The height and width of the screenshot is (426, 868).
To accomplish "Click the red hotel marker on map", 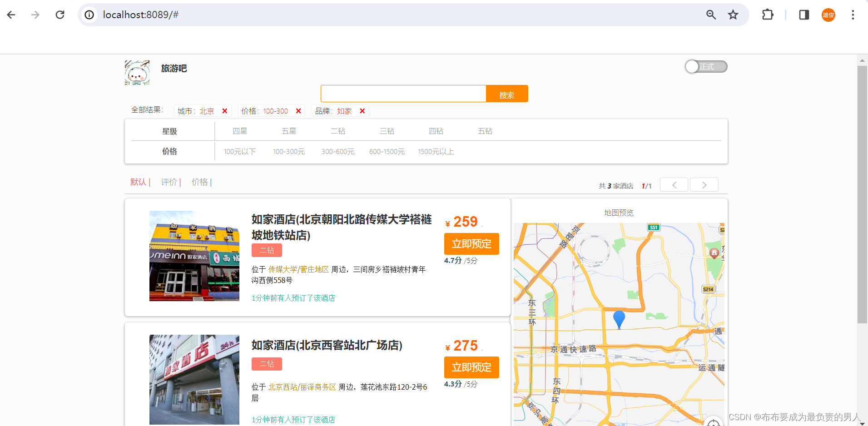I will [714, 253].
